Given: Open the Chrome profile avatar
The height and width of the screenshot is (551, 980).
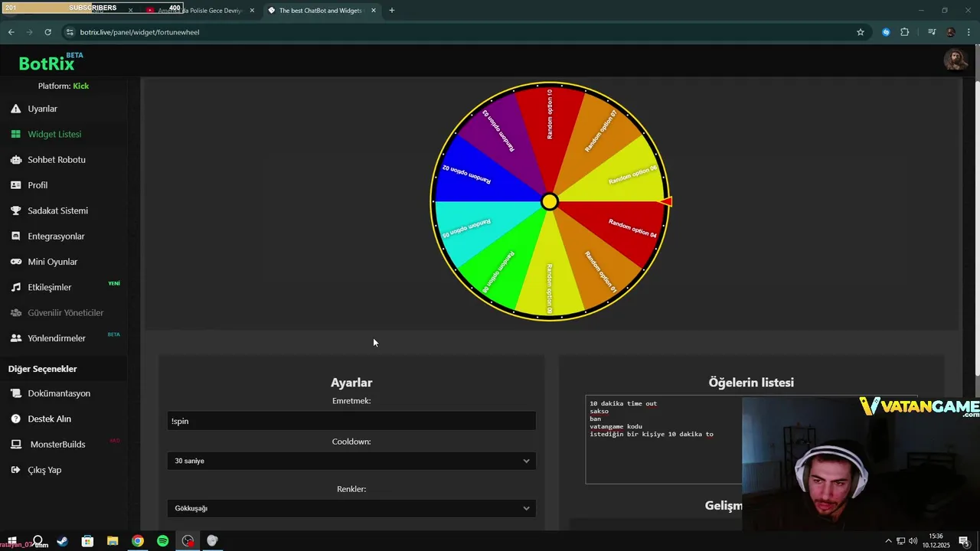Looking at the screenshot, I should pos(950,32).
